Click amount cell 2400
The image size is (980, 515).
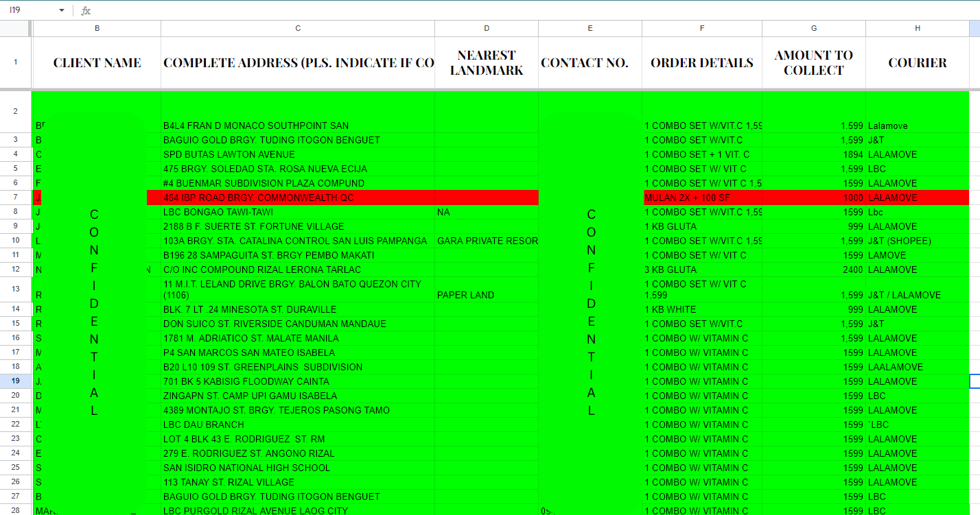coord(814,270)
